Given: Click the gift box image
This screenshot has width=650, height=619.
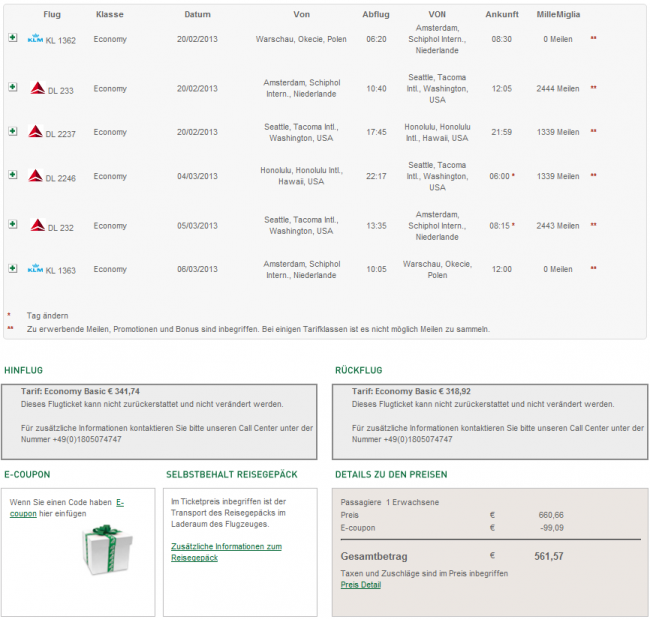Looking at the screenshot, I should click(98, 552).
